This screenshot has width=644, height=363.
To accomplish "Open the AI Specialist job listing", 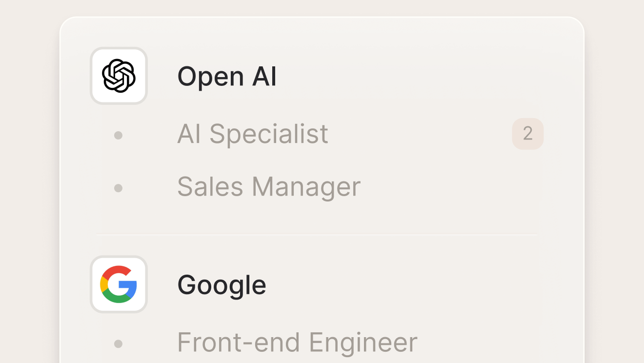I will pyautogui.click(x=253, y=134).
